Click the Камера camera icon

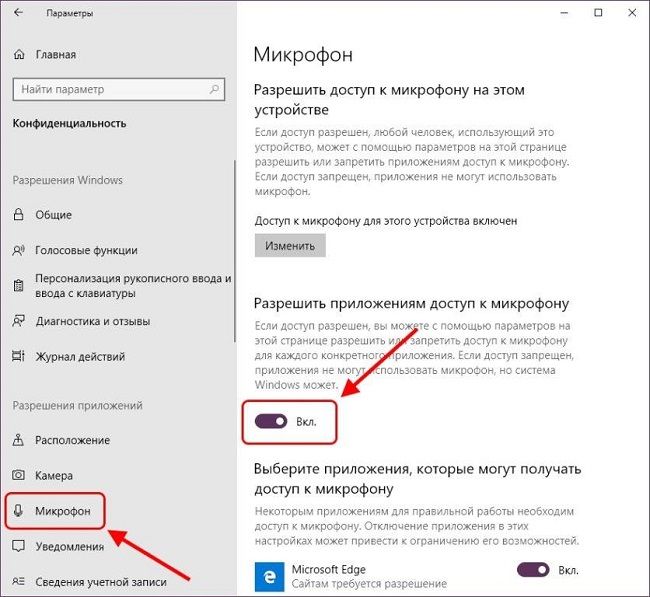tap(18, 475)
